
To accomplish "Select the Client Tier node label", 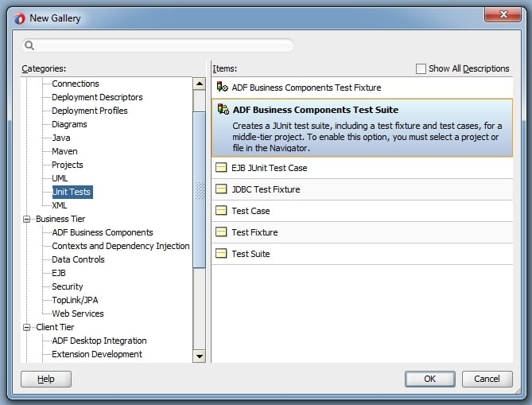I will click(55, 327).
